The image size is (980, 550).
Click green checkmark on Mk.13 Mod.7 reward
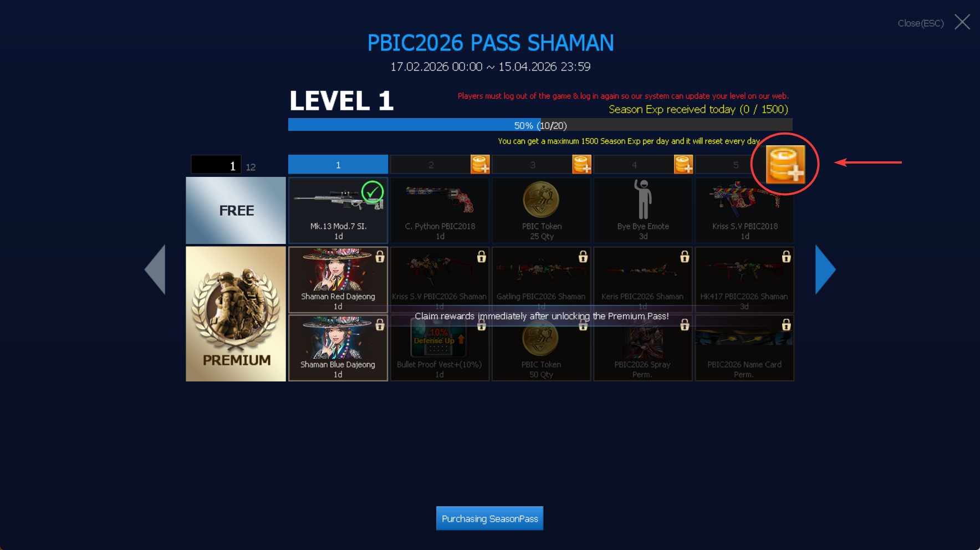(x=372, y=192)
